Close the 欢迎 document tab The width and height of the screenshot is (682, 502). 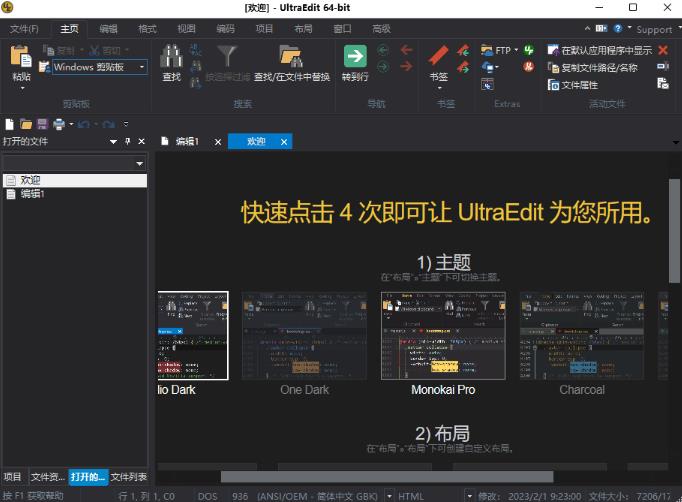[284, 142]
